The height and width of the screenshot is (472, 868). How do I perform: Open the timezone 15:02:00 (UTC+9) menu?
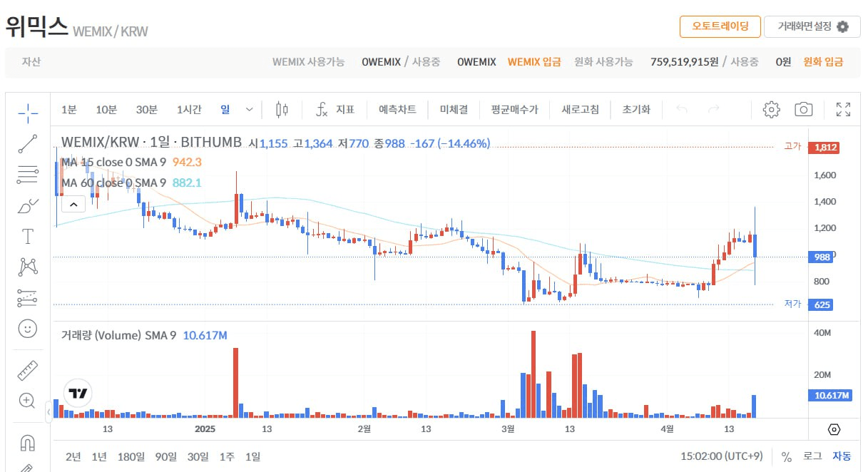tap(721, 456)
